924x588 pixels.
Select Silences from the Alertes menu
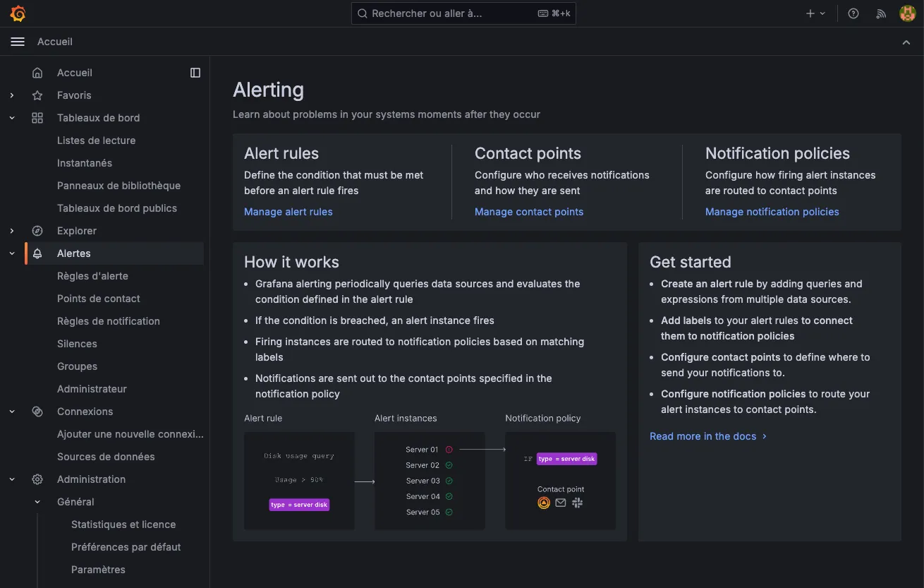pyautogui.click(x=77, y=343)
